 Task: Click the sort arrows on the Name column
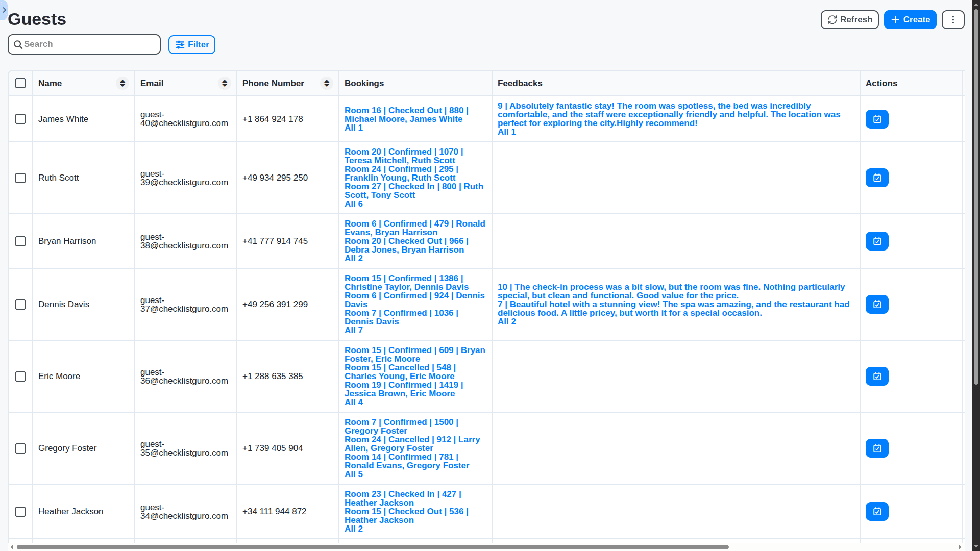[x=122, y=83]
